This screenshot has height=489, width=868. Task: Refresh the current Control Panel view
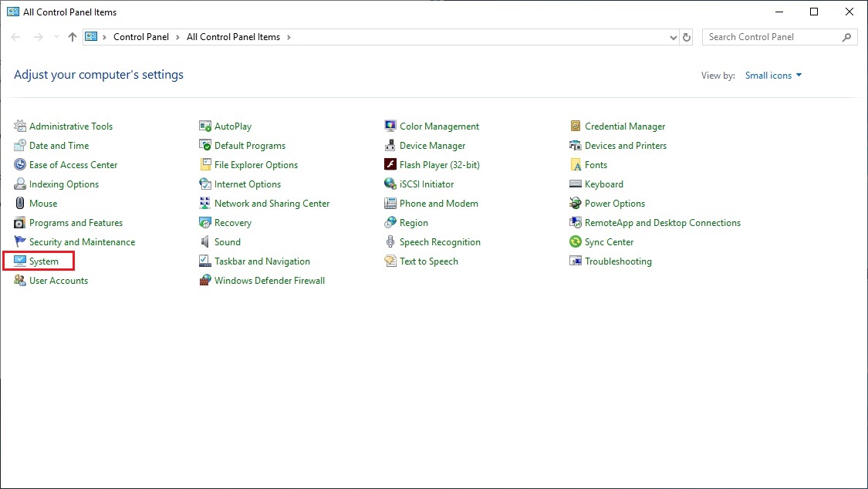(687, 36)
